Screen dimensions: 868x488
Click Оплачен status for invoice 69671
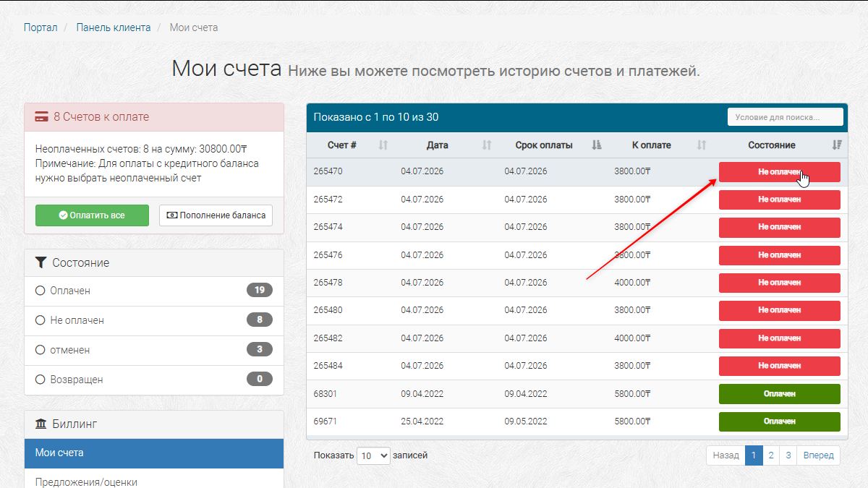click(780, 421)
